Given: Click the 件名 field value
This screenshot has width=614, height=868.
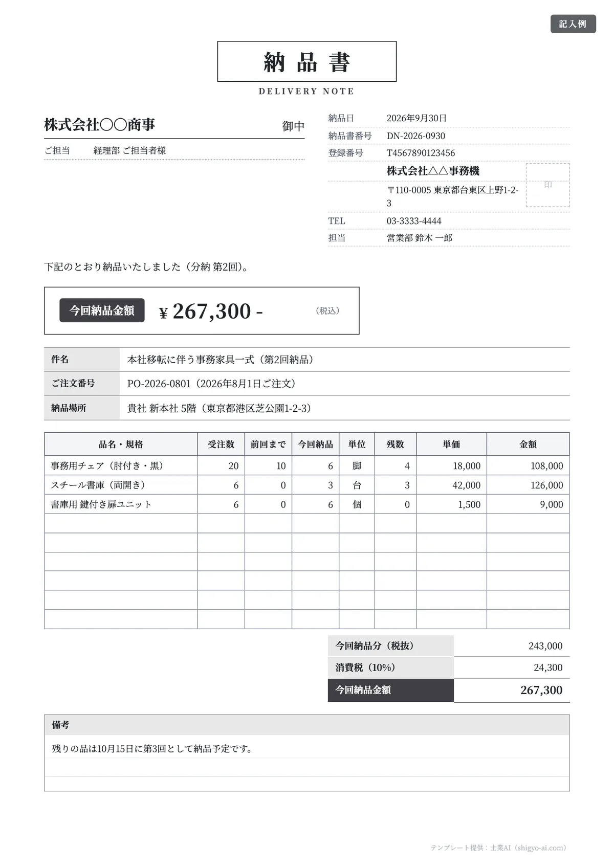Looking at the screenshot, I should (x=221, y=360).
